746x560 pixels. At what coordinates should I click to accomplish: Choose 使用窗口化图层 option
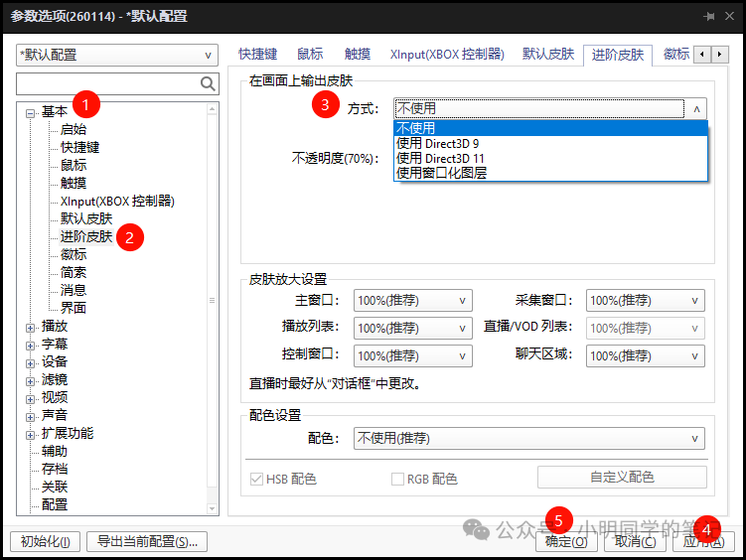coord(441,173)
